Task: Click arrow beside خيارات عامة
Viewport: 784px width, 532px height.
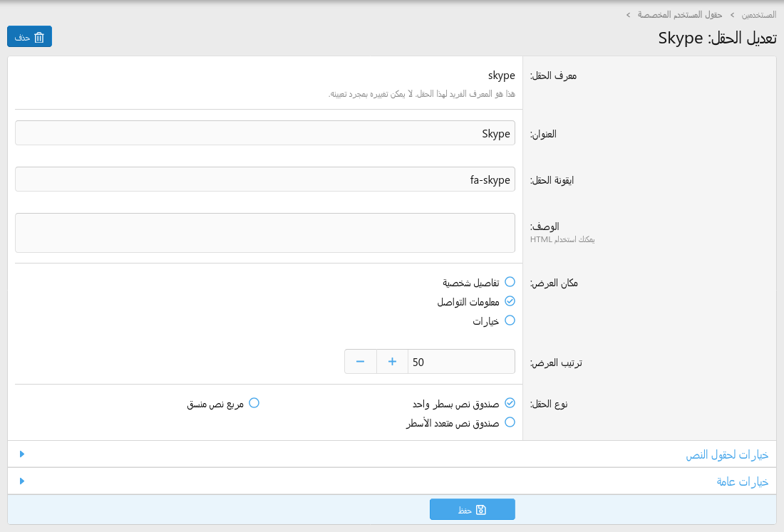Action: 22,481
